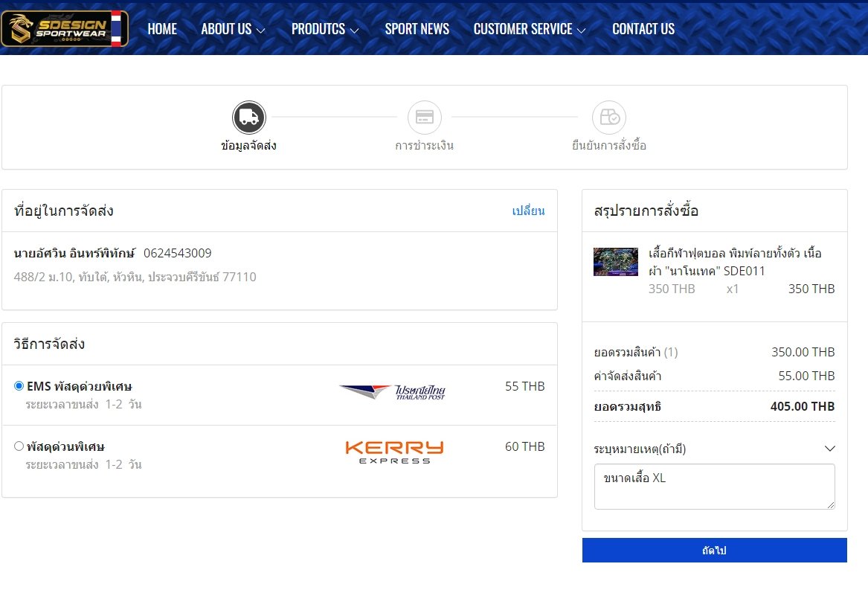Click the Kerry Express logo
Image resolution: width=868 pixels, height=590 pixels.
[x=394, y=452]
